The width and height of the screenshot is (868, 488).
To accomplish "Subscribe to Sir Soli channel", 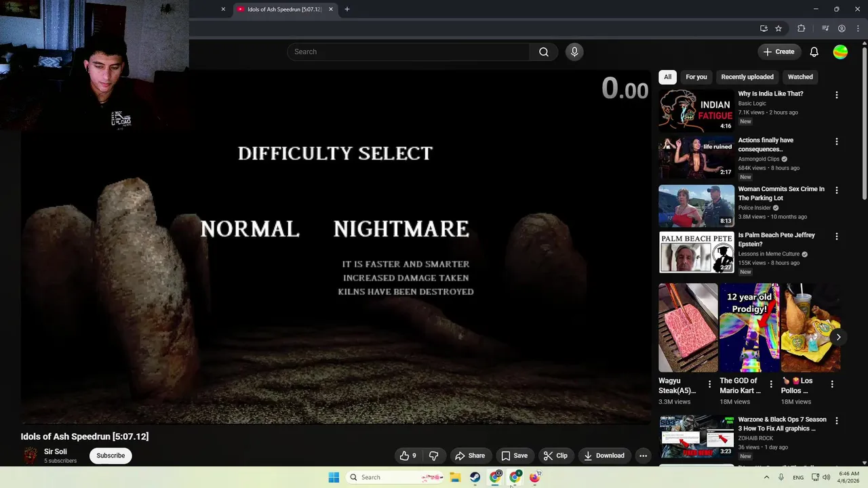I will point(111,455).
